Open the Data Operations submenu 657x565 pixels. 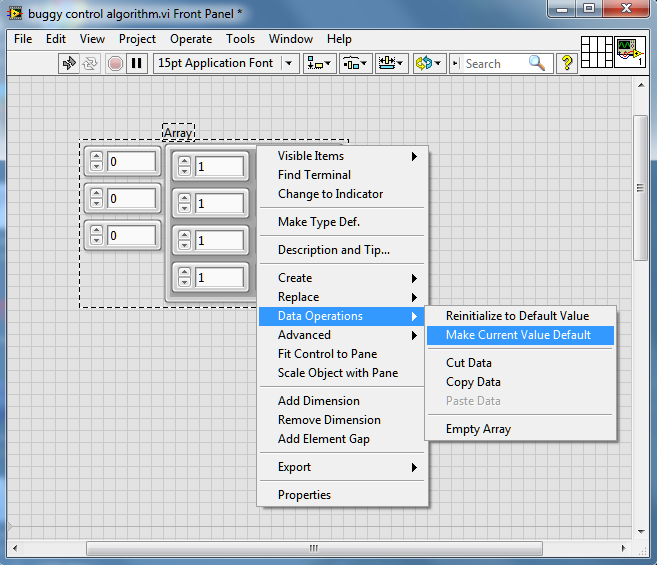click(x=342, y=316)
